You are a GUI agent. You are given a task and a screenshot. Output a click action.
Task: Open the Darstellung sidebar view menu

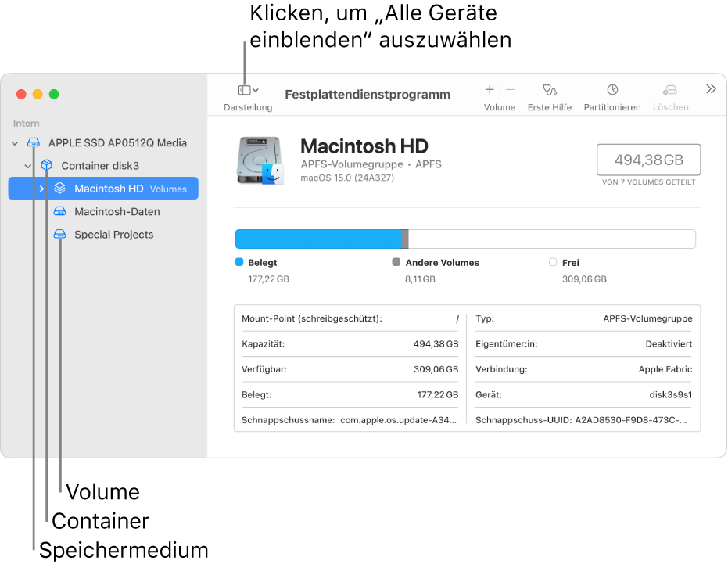pyautogui.click(x=249, y=90)
